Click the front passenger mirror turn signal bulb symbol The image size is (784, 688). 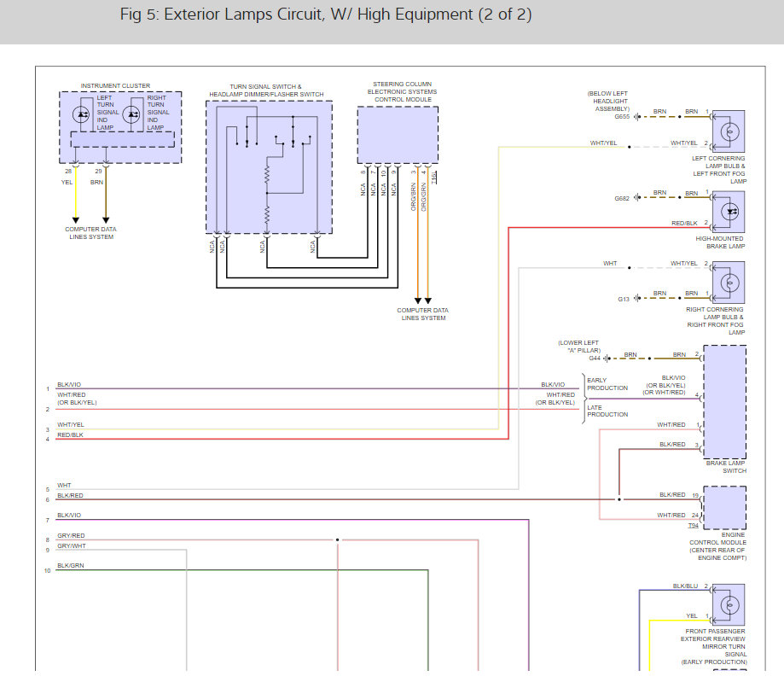(729, 605)
